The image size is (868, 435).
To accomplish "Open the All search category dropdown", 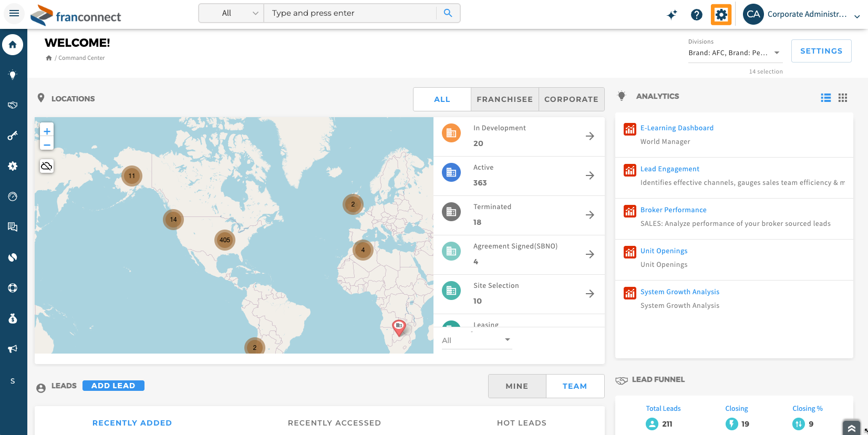I will 231,13.
